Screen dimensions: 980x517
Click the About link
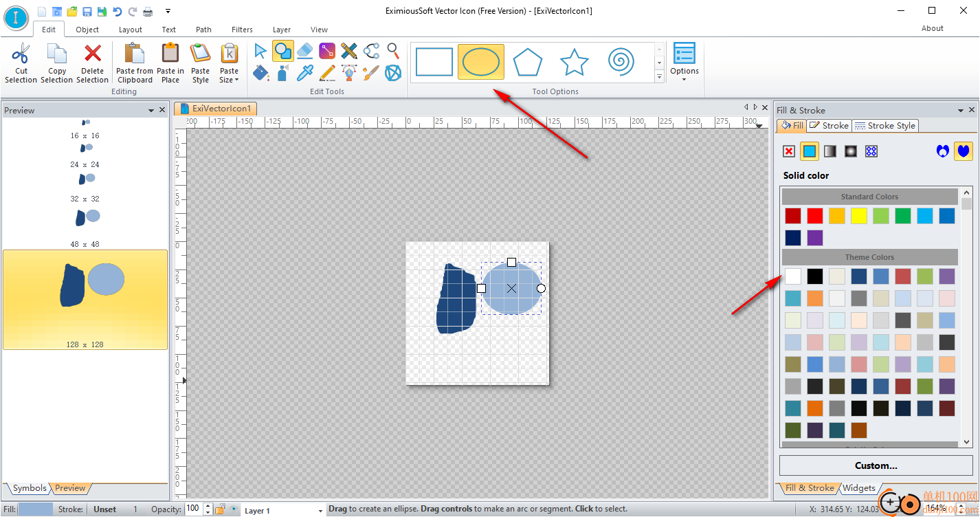coord(933,28)
